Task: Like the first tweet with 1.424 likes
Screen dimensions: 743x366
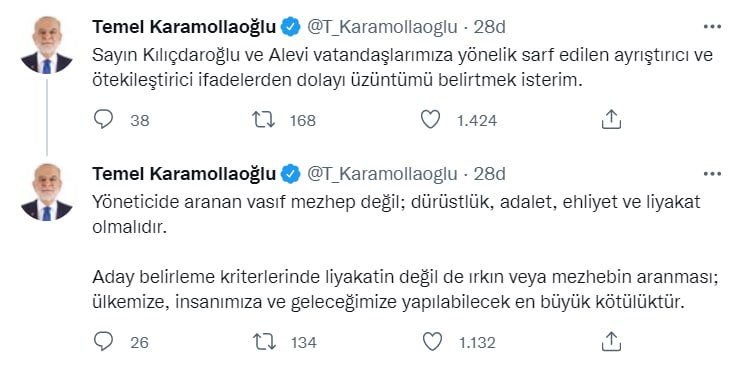Action: click(431, 120)
